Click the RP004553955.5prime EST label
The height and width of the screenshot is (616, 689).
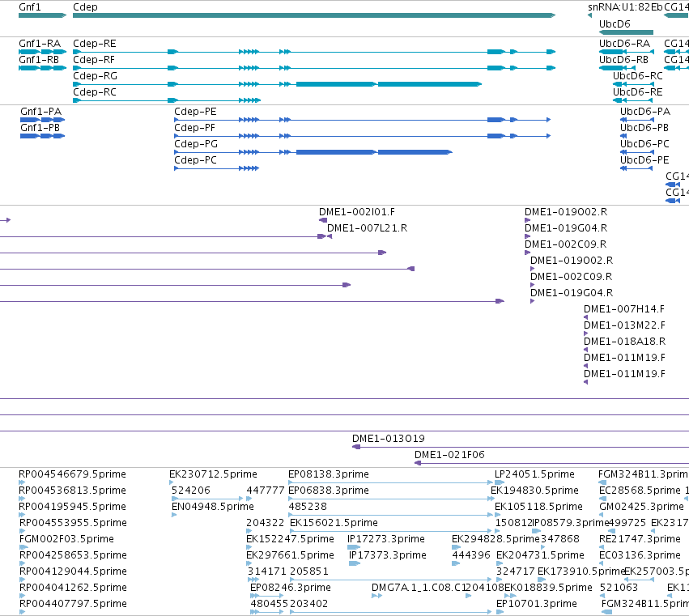point(73,523)
